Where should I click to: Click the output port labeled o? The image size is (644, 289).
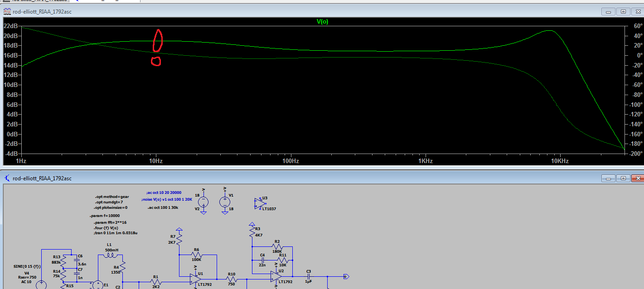click(x=346, y=276)
